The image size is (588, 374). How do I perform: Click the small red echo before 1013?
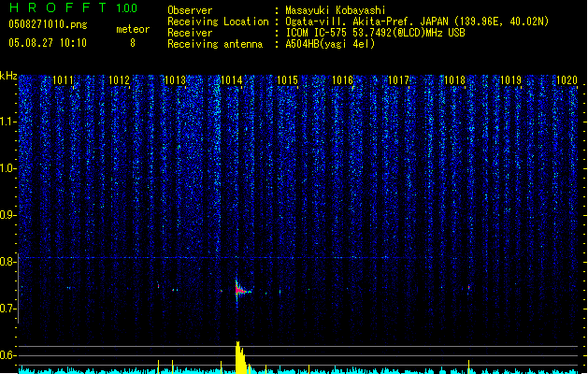coord(158,286)
